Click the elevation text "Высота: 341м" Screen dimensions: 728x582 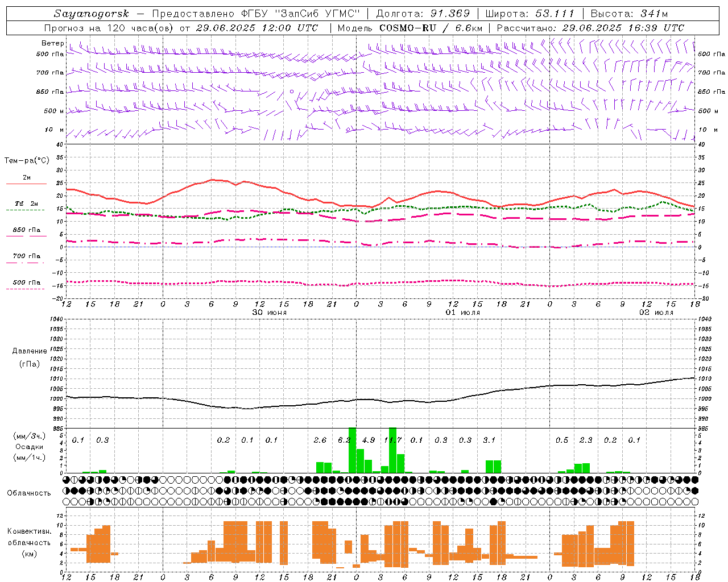pyautogui.click(x=629, y=14)
